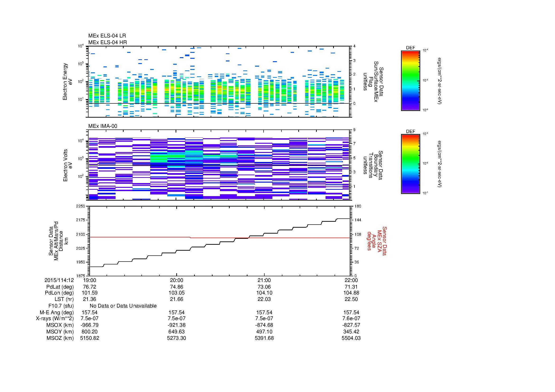Click the PdLon value 103.05
555x392 pixels.
pyautogui.click(x=177, y=293)
